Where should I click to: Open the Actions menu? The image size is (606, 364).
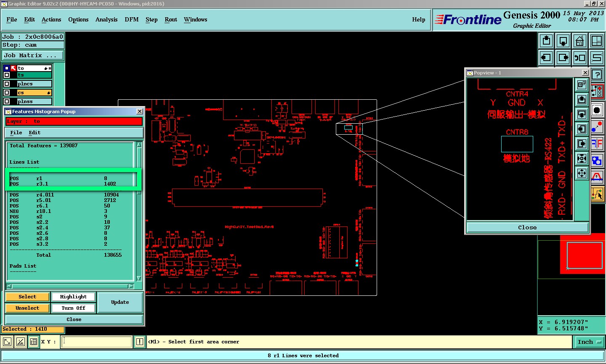click(51, 19)
